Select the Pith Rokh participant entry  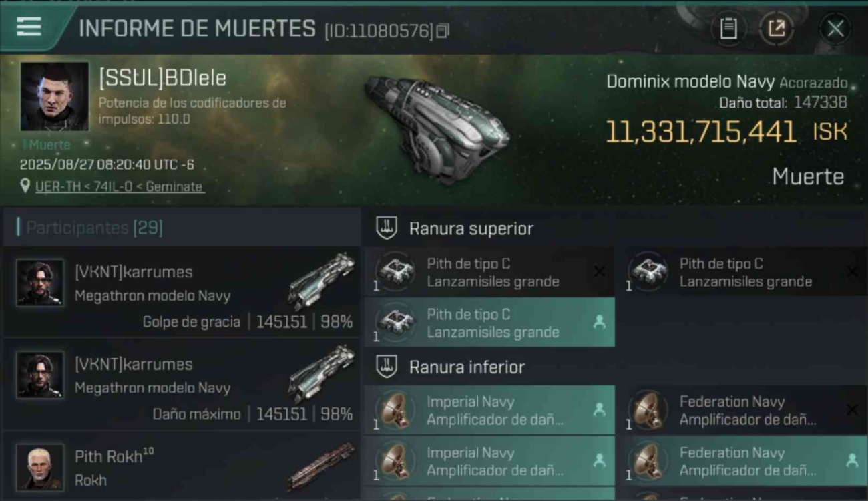click(181, 466)
